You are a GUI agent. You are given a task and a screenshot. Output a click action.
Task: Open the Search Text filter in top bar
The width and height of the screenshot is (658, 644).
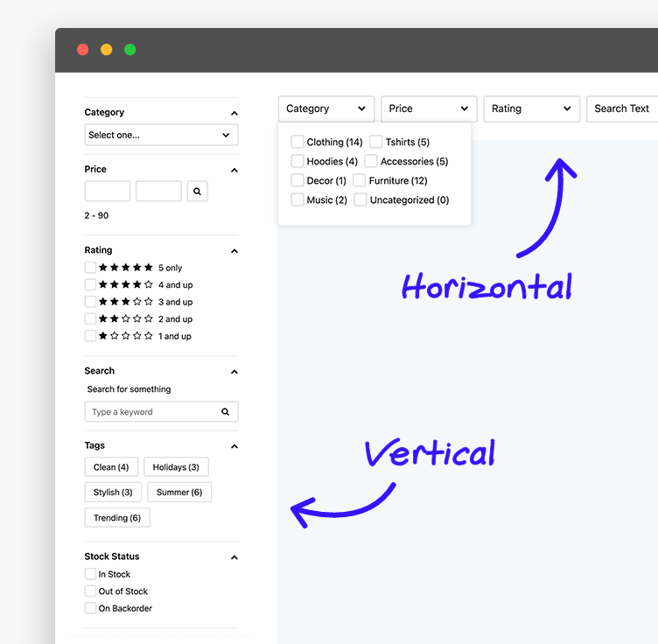[x=622, y=108]
